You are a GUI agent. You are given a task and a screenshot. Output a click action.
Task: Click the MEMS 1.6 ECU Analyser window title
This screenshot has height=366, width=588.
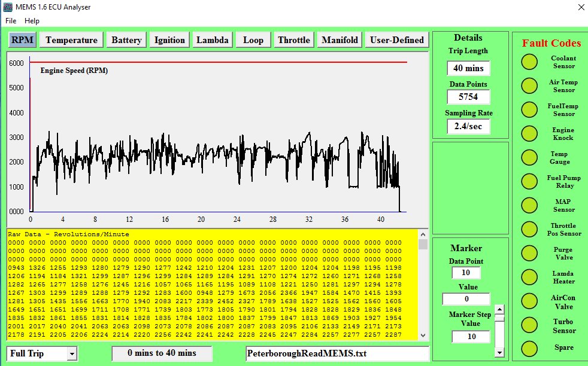click(53, 7)
